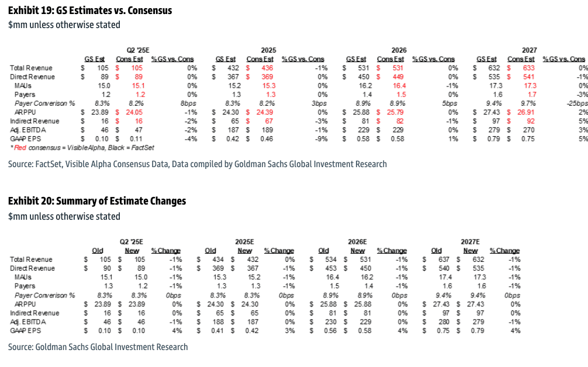
Task: Click "$mm unless otherwise stated" subtitle under Exhibit 20
Action: point(64,216)
